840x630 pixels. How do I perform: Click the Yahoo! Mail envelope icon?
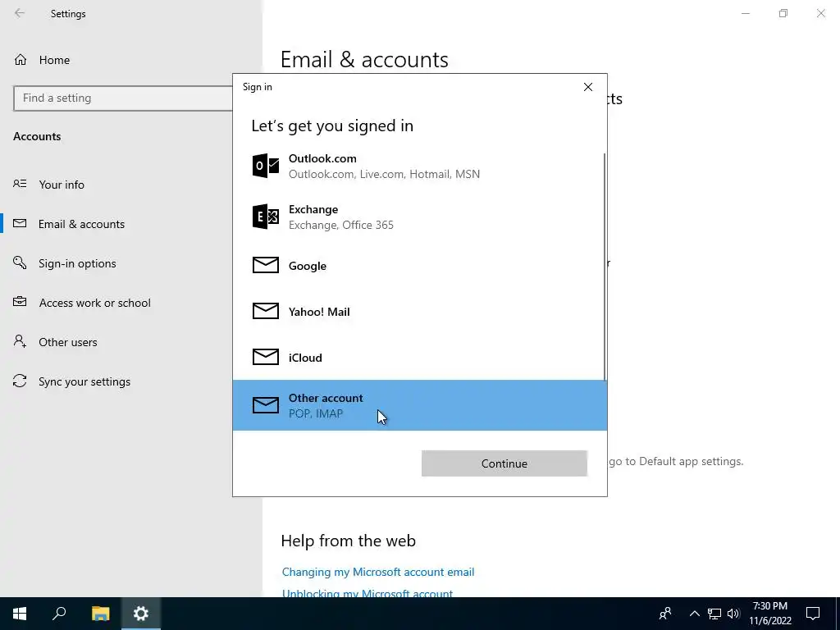pyautogui.click(x=266, y=311)
